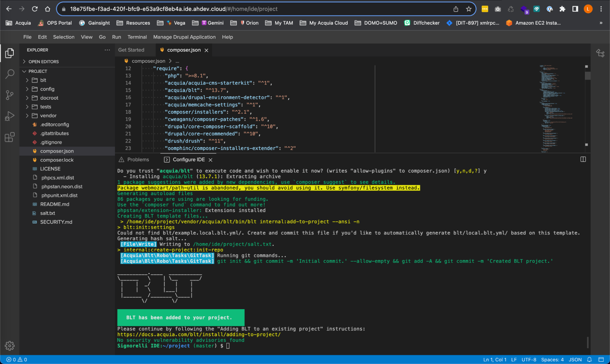Open README.md in file tree
This screenshot has width=610, height=364.
[67, 204]
